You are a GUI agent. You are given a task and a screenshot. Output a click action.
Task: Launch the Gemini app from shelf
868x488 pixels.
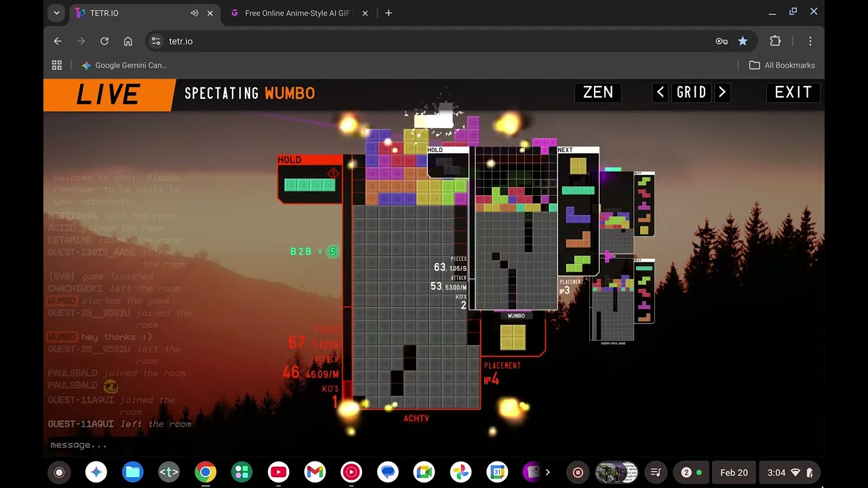coord(96,472)
